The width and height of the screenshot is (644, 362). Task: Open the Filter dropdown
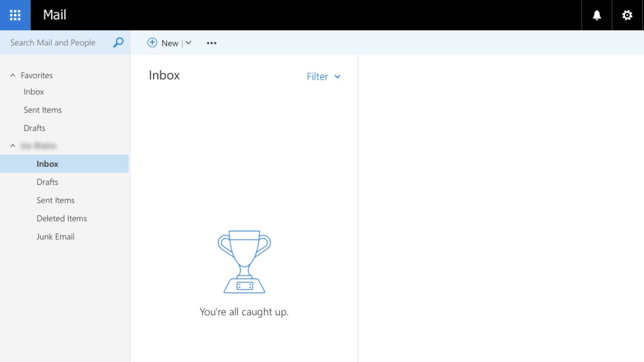tap(324, 77)
